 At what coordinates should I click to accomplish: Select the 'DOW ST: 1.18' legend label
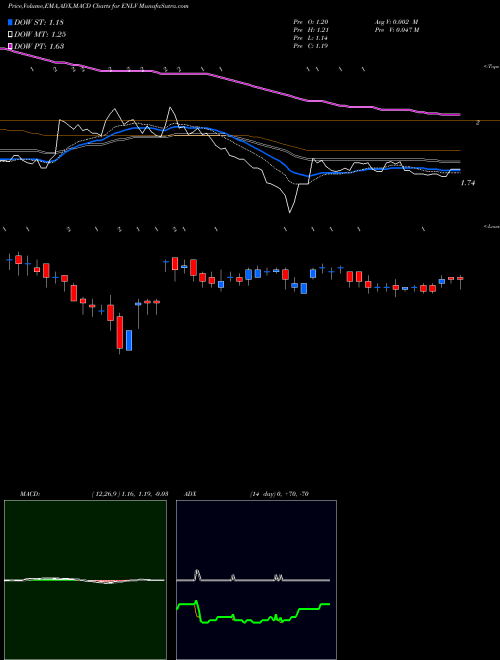click(39, 22)
